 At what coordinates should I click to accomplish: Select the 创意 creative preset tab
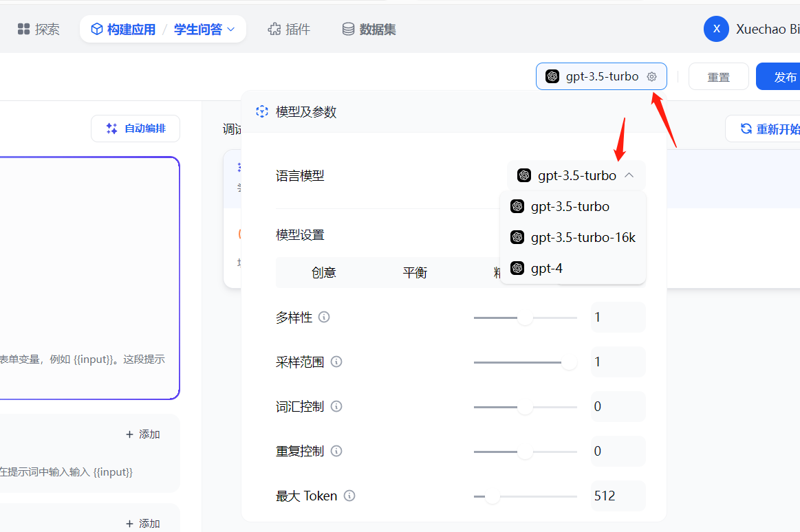click(323, 273)
